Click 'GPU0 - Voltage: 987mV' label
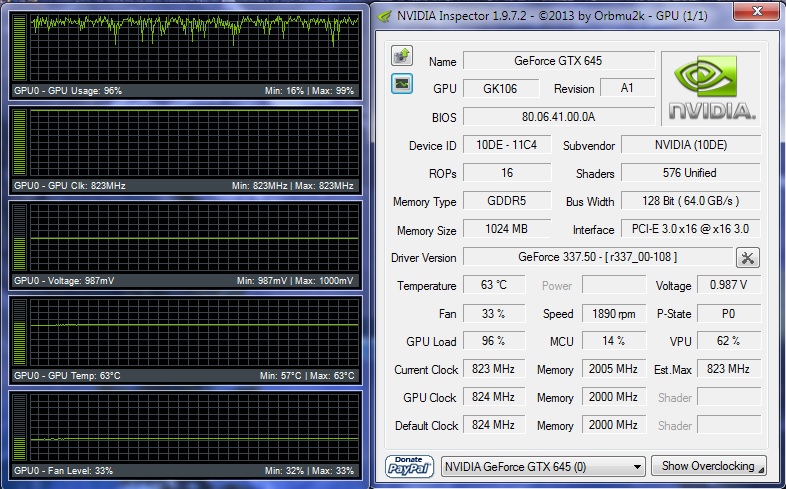This screenshot has width=786, height=489. 64,281
